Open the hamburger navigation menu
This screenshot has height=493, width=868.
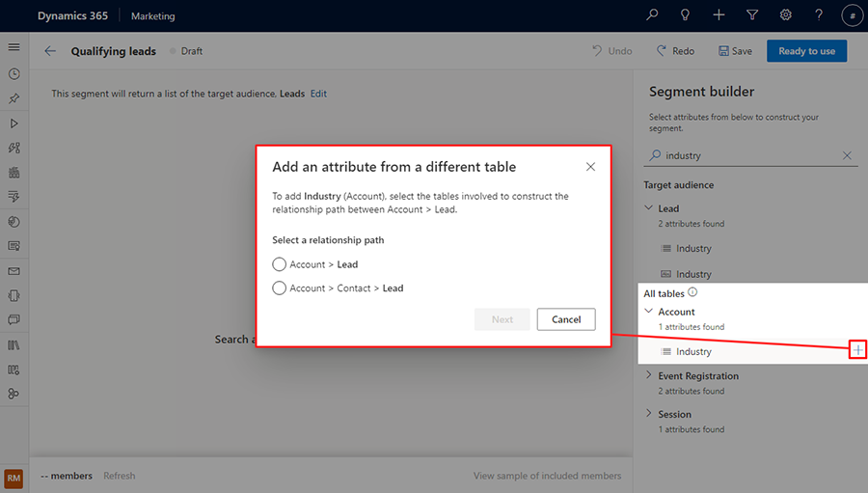coord(14,47)
